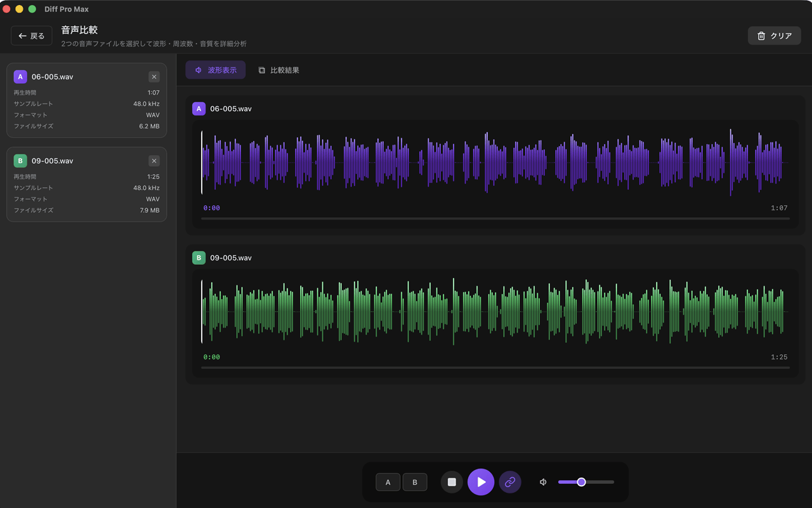
Task: Click the A badge above the purple waveform
Action: [x=199, y=109]
